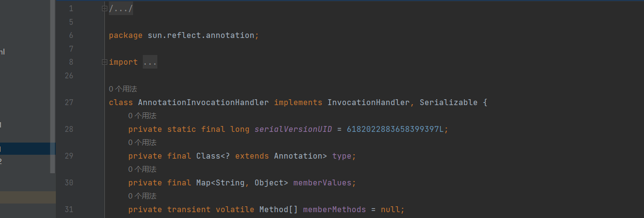Click the memberMethods field name

pos(334,210)
